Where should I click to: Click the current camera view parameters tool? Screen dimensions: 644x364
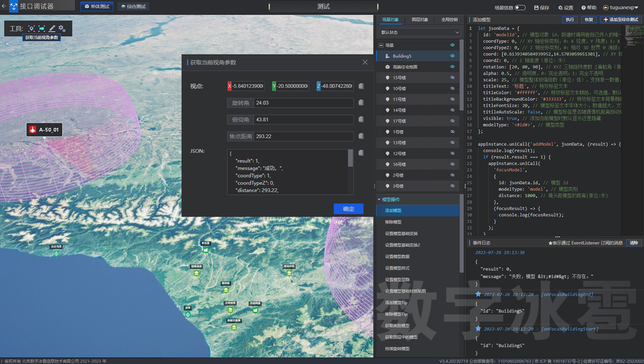click(x=42, y=29)
